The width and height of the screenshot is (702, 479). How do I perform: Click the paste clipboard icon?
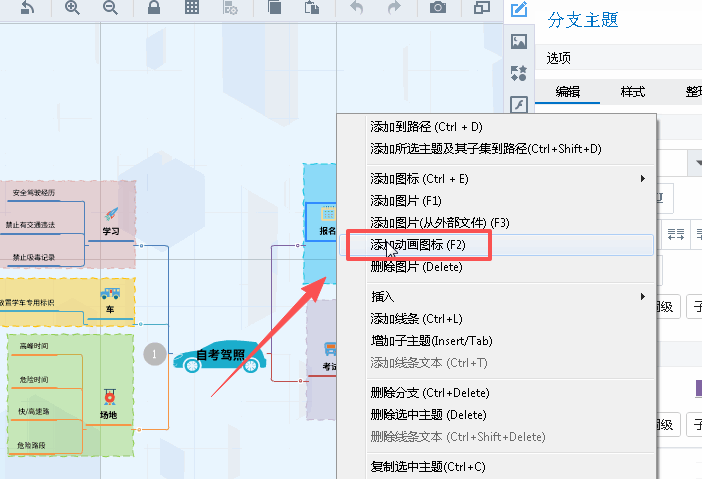(313, 8)
